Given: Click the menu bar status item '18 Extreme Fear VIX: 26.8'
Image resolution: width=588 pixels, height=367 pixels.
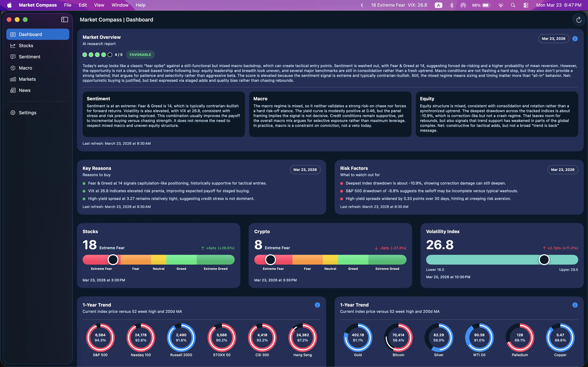Looking at the screenshot, I should (x=399, y=5).
